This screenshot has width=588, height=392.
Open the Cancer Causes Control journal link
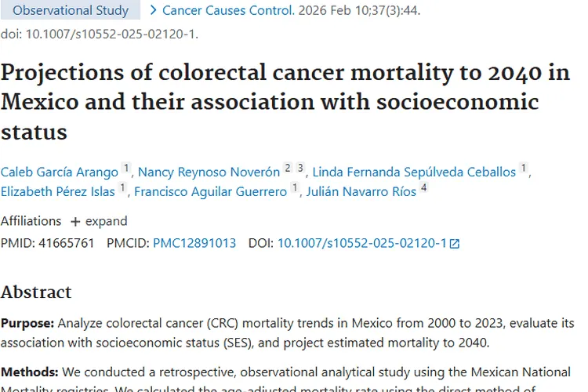[x=228, y=11]
